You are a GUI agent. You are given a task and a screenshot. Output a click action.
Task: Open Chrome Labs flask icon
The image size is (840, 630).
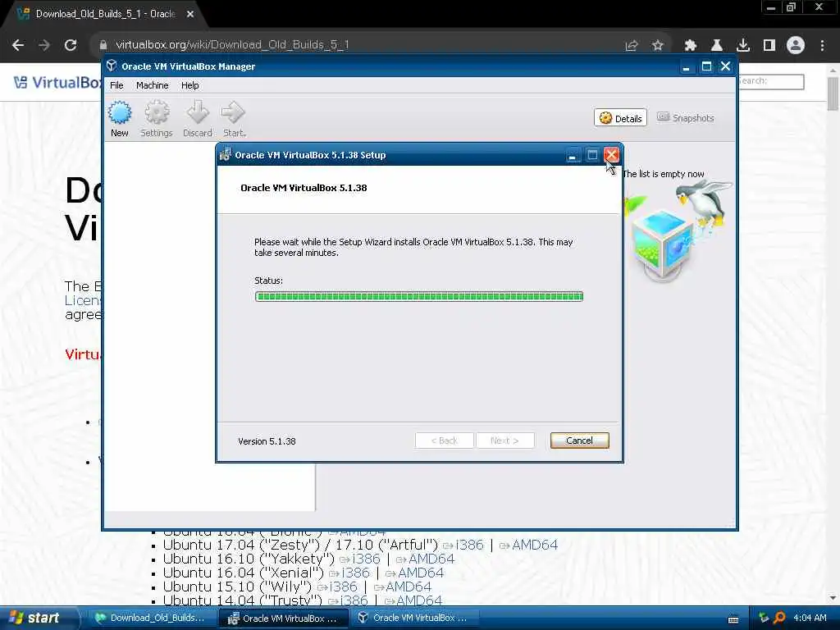coord(717,46)
